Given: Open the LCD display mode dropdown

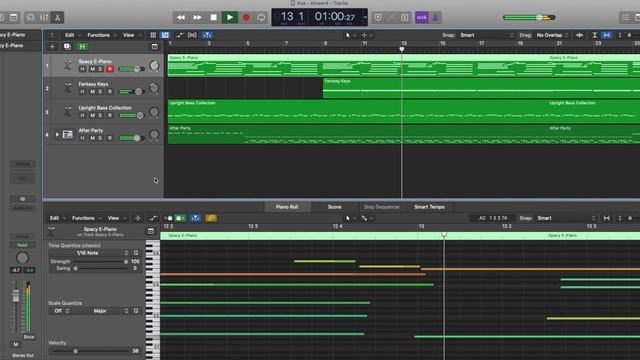Looking at the screenshot, I should click(x=365, y=18).
